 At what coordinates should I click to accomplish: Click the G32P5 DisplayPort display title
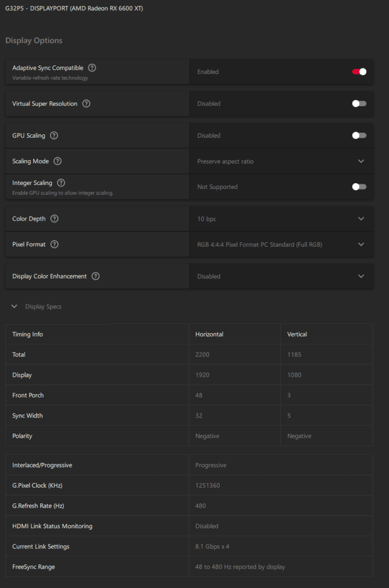point(74,9)
